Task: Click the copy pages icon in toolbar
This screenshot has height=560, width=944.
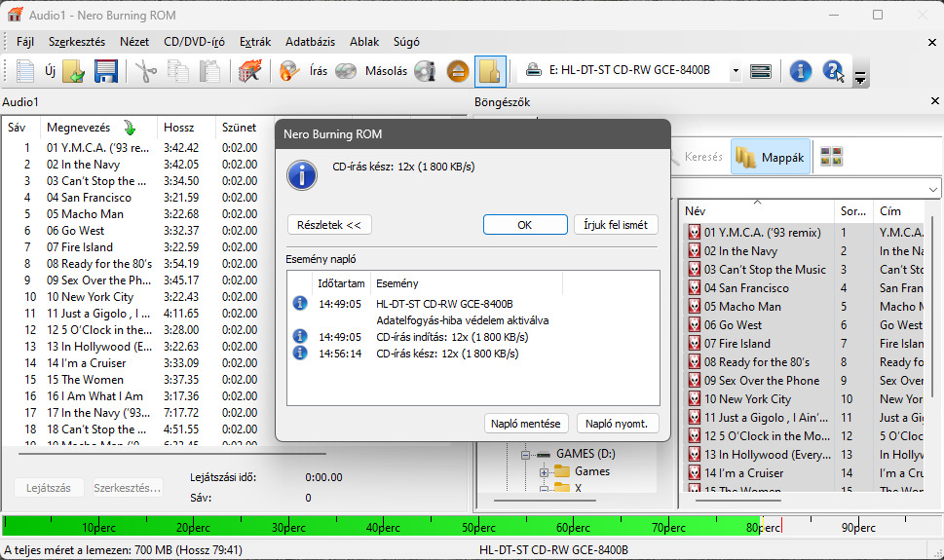Action: tap(178, 71)
